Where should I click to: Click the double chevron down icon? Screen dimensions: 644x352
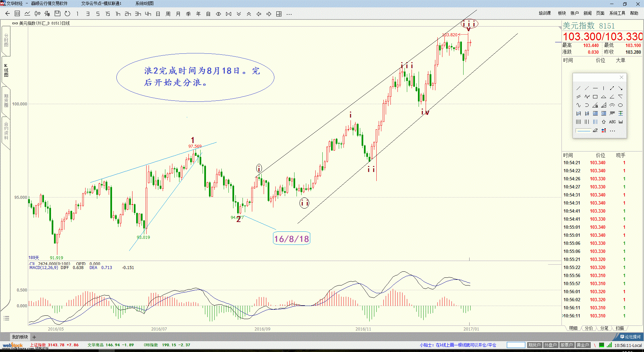click(238, 14)
